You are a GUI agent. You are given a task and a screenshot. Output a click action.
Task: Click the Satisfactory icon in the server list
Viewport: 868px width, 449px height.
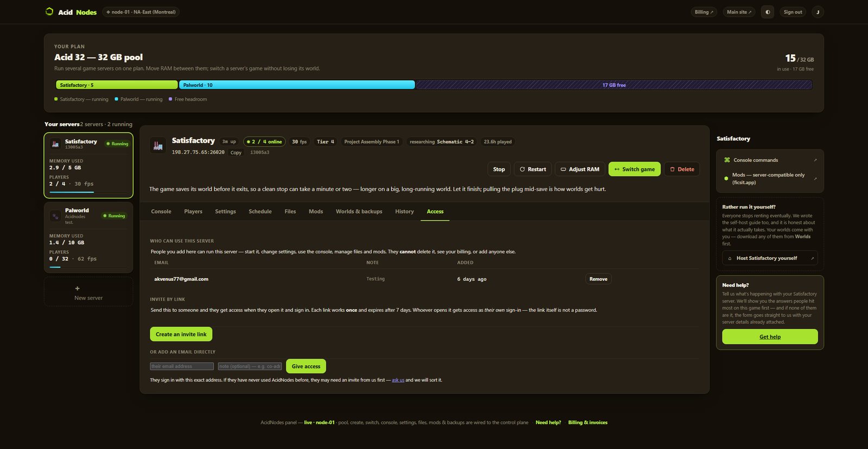[55, 144]
